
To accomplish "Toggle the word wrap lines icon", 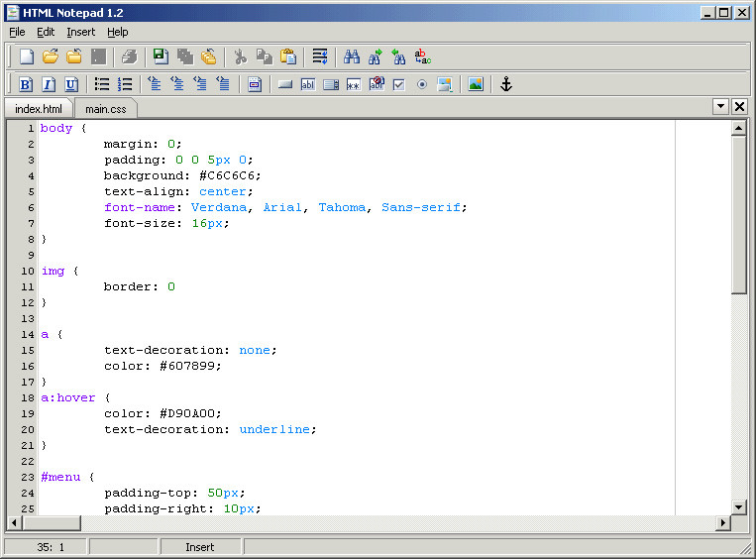I will click(x=320, y=56).
